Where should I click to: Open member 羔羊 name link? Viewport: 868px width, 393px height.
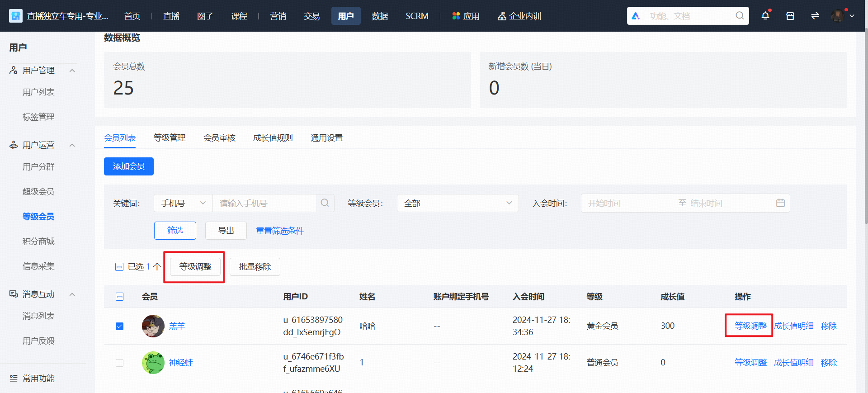(x=177, y=326)
